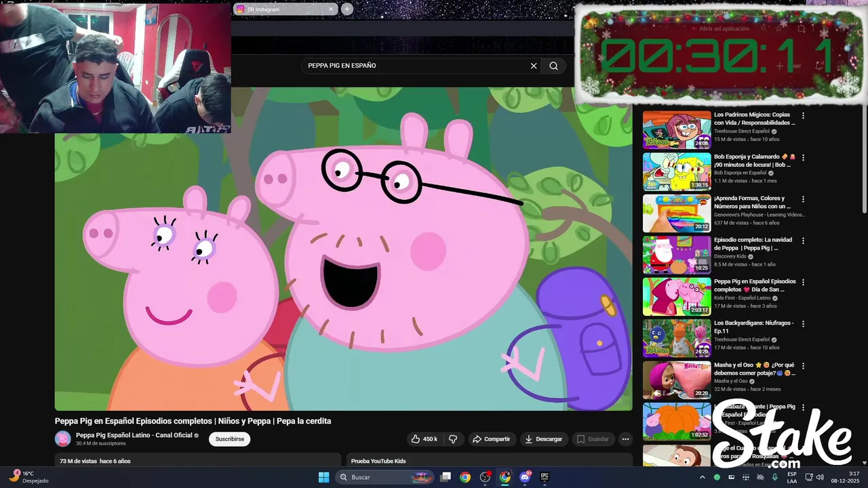This screenshot has width=868, height=488.
Task: Open OBS Studio from the taskbar
Action: pos(485,477)
